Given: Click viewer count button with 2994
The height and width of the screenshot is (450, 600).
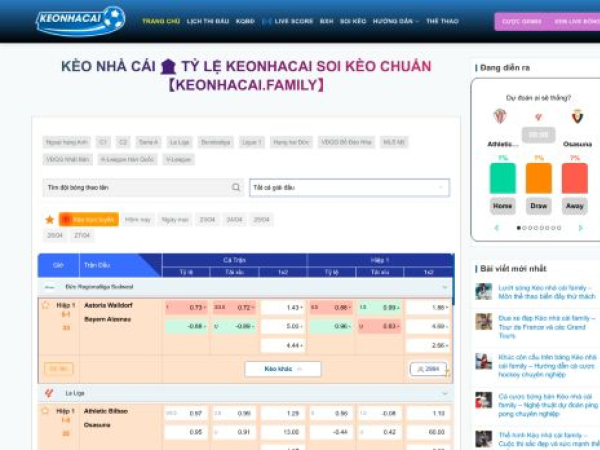Looking at the screenshot, I should pyautogui.click(x=428, y=369).
